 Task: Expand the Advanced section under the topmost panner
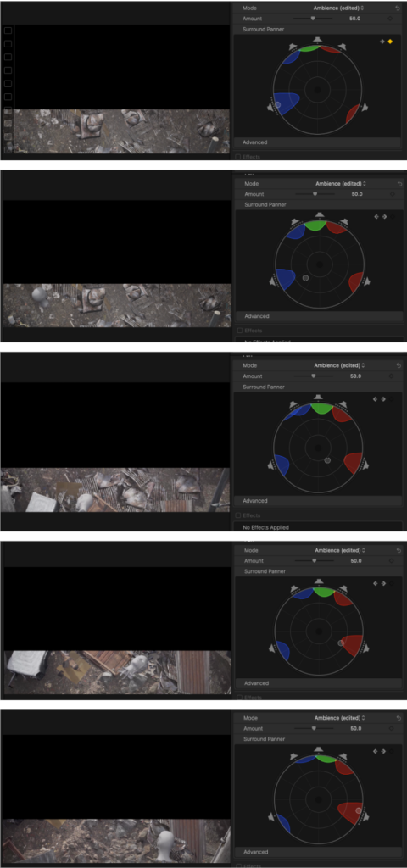pos(317,142)
